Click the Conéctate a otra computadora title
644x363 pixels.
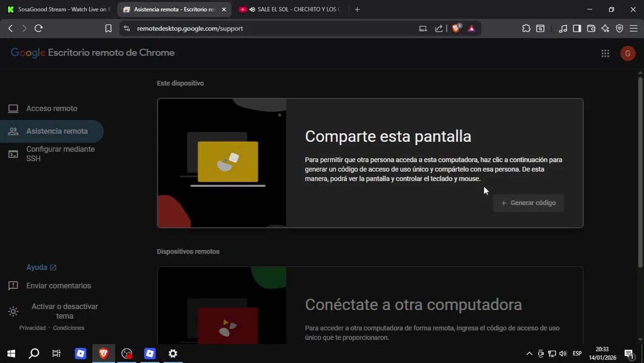[x=413, y=305]
